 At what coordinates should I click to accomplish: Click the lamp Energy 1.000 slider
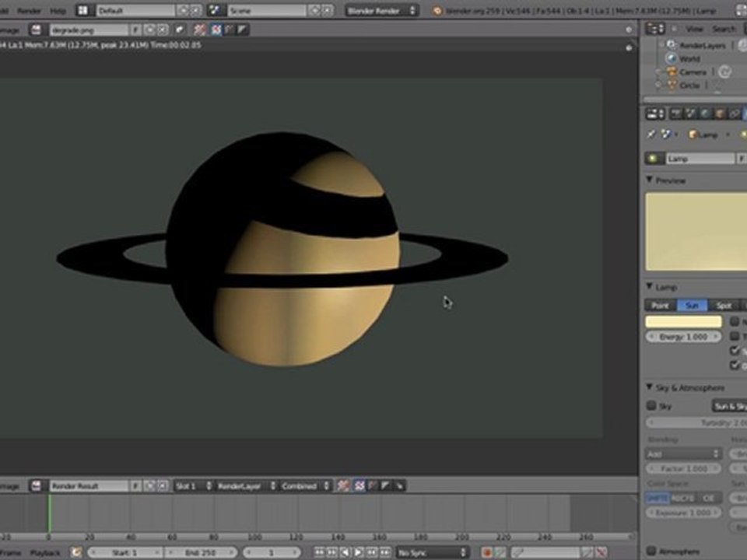click(x=683, y=337)
